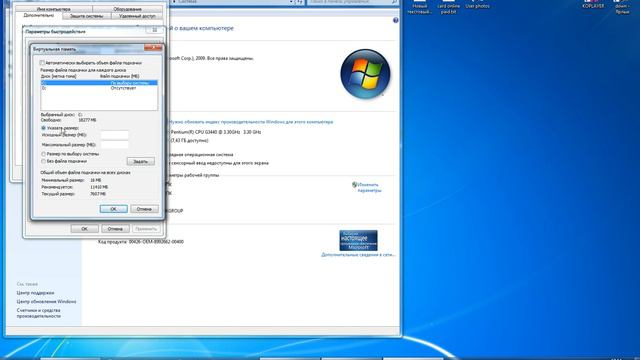
Task: Click the Задать button
Action: click(140, 162)
